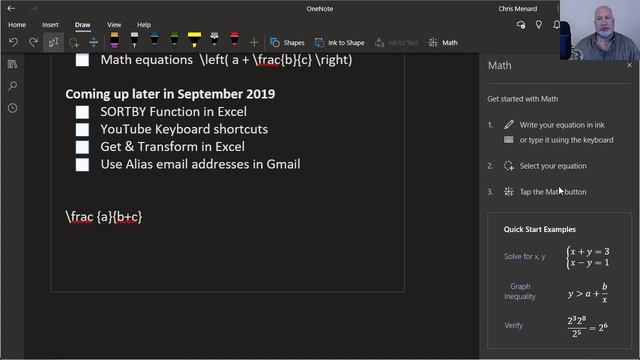The height and width of the screenshot is (360, 640).
Task: Click the Math button in the ribbon
Action: tap(443, 42)
